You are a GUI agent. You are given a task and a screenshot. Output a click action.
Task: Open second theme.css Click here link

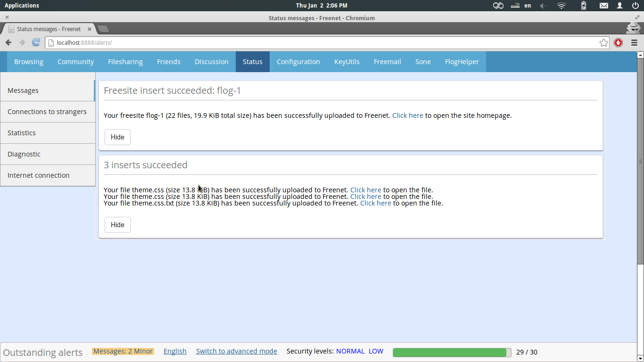[366, 197]
